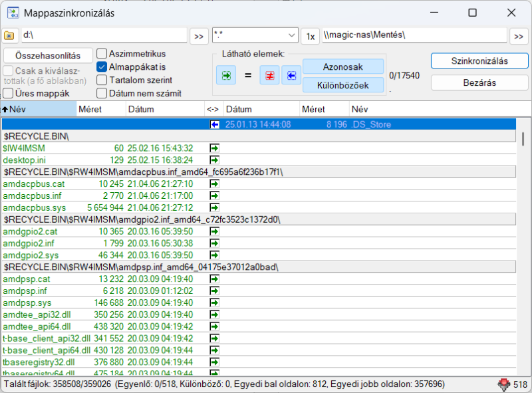Select the amdpsp.cat file name
The image size is (532, 393).
[27, 279]
